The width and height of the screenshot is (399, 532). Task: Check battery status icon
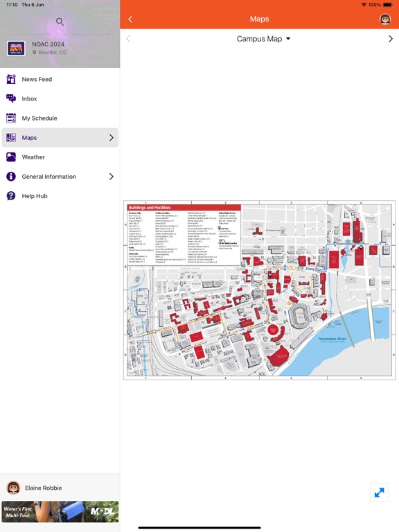tap(387, 5)
